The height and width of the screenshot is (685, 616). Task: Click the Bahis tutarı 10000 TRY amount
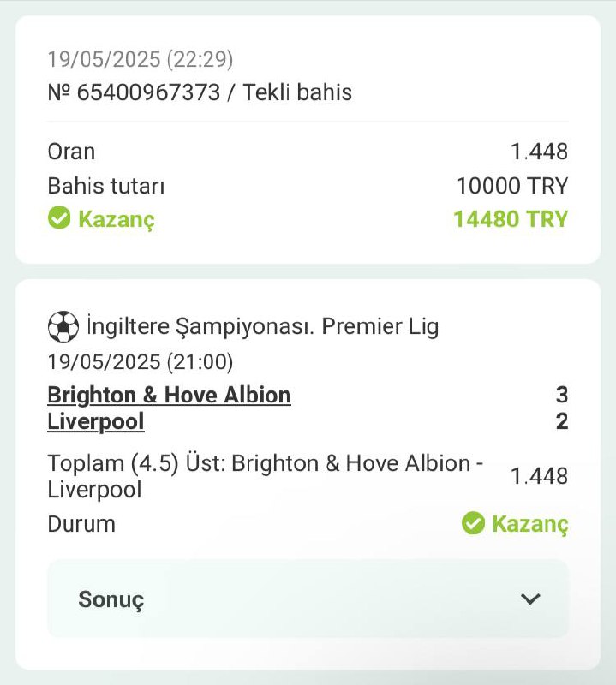coord(512,185)
